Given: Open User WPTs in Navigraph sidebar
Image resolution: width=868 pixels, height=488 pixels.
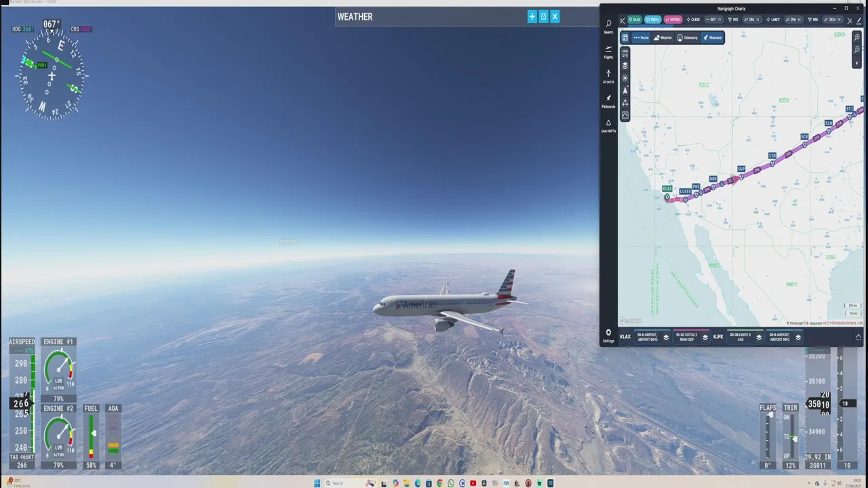Looking at the screenshot, I should [x=608, y=125].
